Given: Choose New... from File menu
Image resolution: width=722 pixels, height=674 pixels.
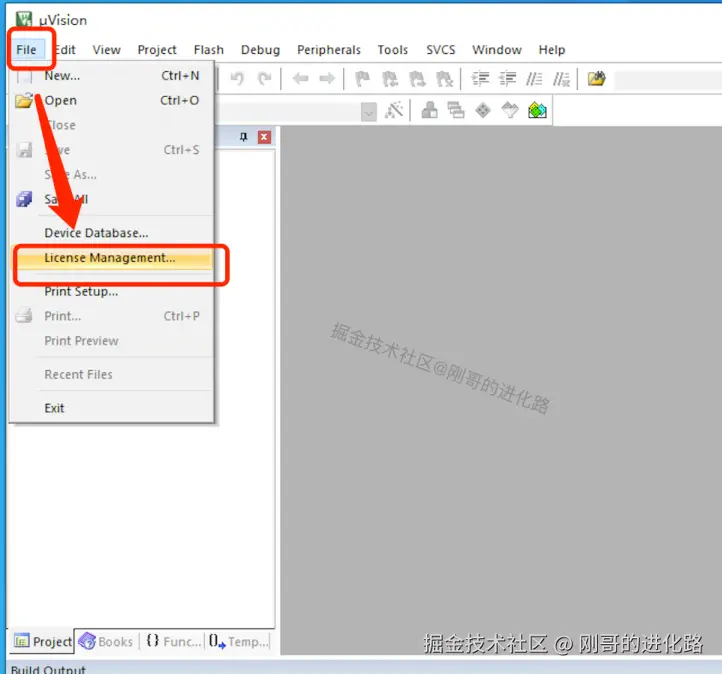Looking at the screenshot, I should coord(112,76).
